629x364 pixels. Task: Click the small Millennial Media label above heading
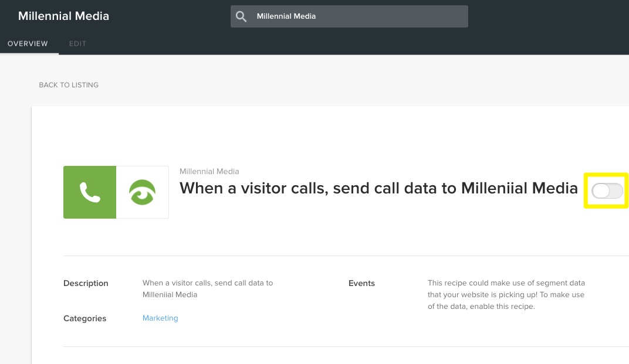point(209,172)
